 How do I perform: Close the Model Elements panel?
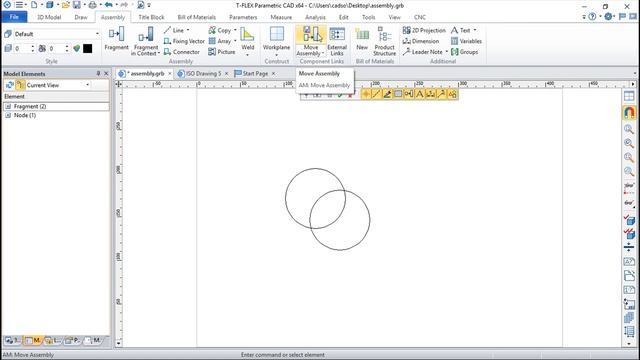click(107, 73)
